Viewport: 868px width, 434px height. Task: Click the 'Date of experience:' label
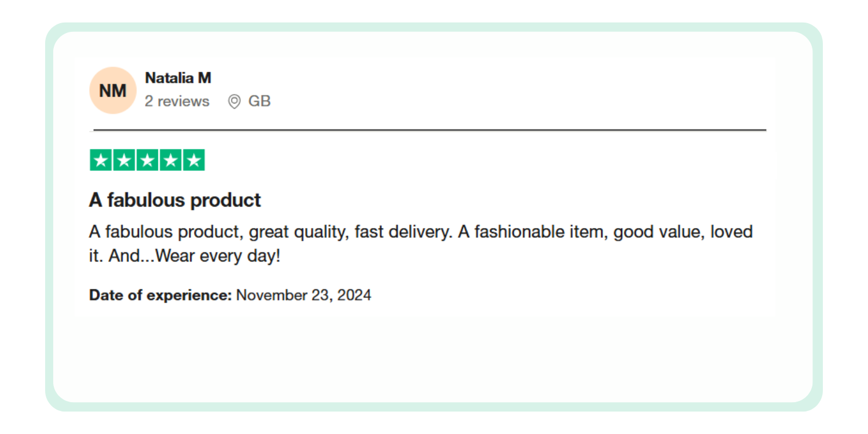pos(160,295)
